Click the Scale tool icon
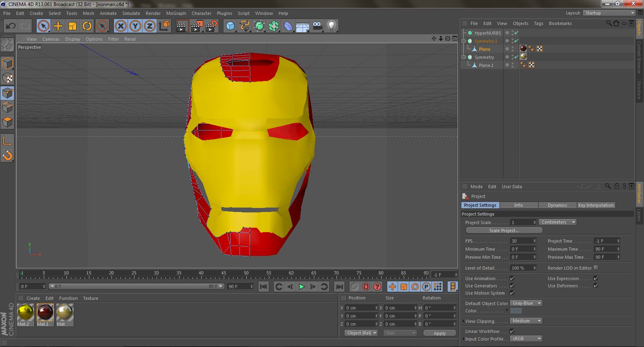Image resolution: width=644 pixels, height=347 pixels. click(72, 26)
